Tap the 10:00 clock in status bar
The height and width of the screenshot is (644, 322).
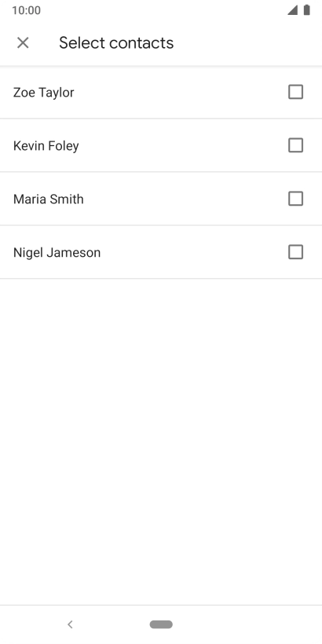[26, 10]
